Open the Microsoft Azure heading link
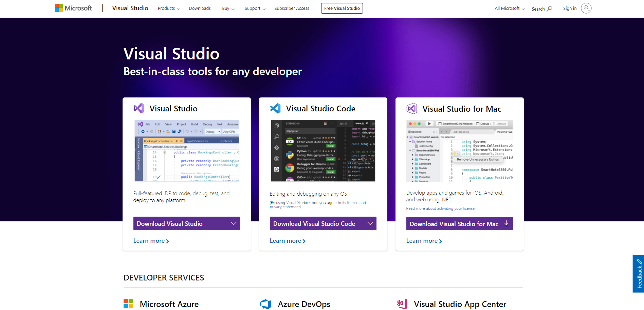The image size is (644, 310). click(169, 304)
